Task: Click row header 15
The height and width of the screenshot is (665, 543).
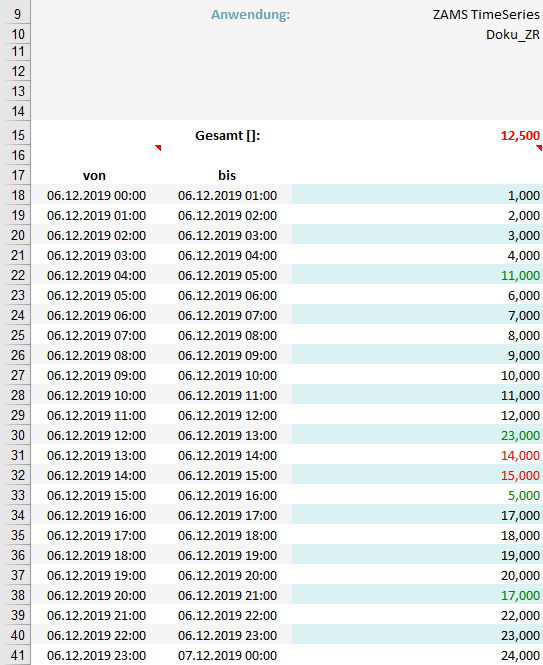Action: 15,136
